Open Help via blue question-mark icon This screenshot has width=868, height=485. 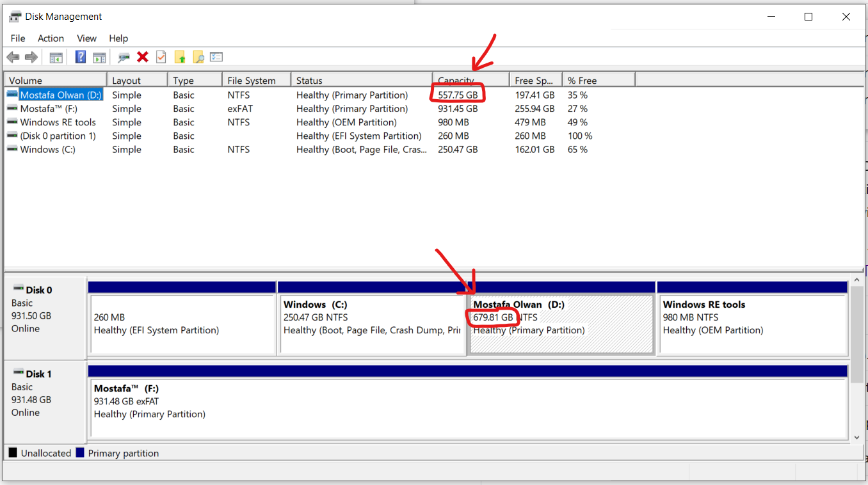pyautogui.click(x=81, y=57)
